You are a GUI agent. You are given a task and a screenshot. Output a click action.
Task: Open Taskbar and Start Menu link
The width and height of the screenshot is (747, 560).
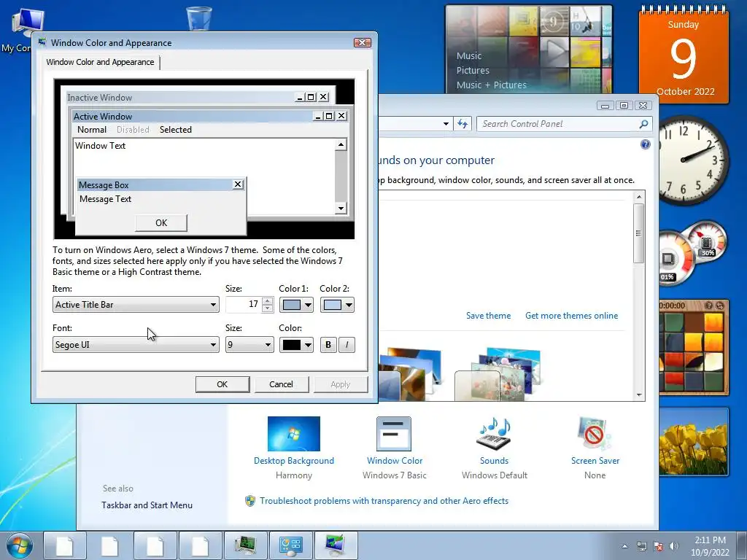(147, 505)
